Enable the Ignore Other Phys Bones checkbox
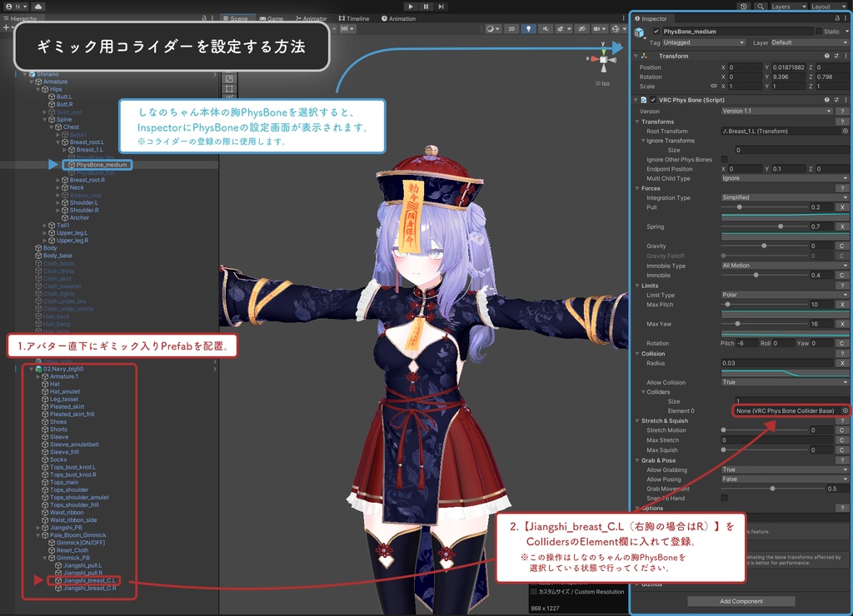 point(724,160)
